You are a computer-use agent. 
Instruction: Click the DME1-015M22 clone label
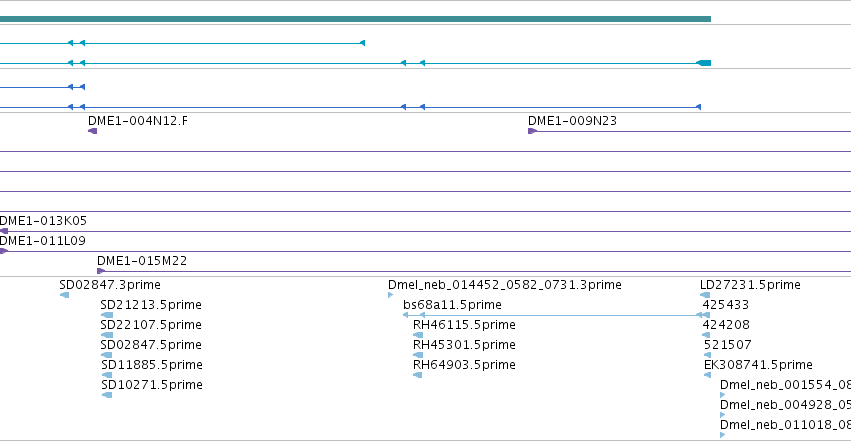click(x=142, y=261)
